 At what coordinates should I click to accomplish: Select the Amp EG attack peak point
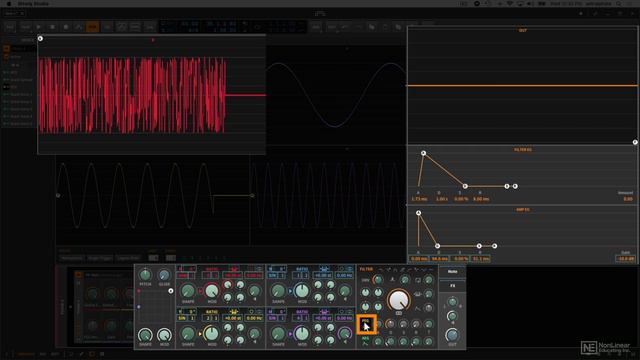coord(418,213)
